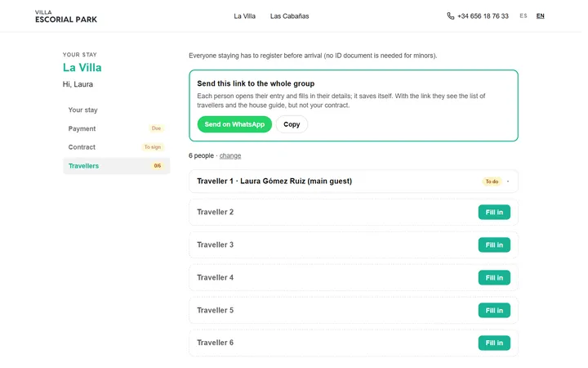Click the To do badge on Traveller 1
Image resolution: width=588 pixels, height=368 pixels.
492,182
